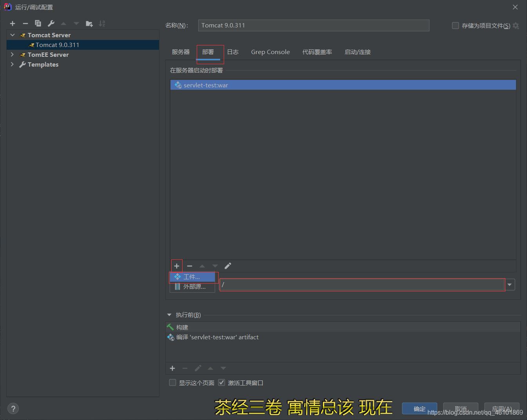Expand the Templates tree node
This screenshot has height=420, width=527.
click(x=13, y=64)
